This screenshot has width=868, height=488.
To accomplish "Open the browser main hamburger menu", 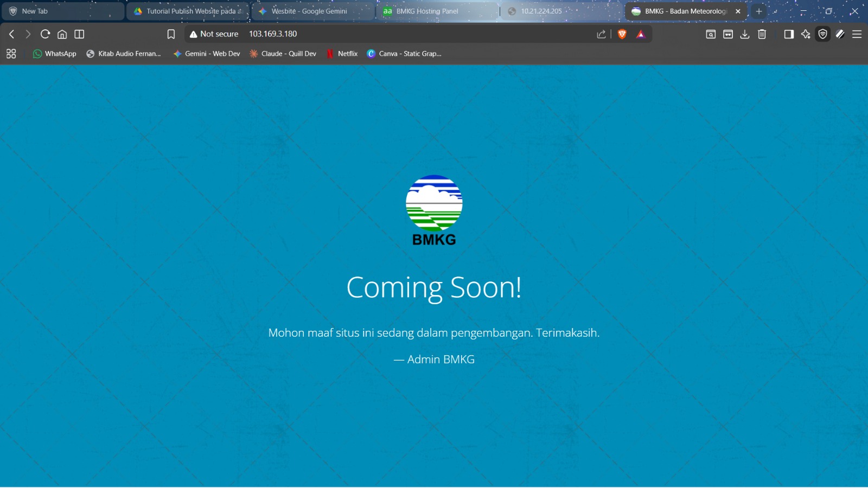I will tap(857, 34).
